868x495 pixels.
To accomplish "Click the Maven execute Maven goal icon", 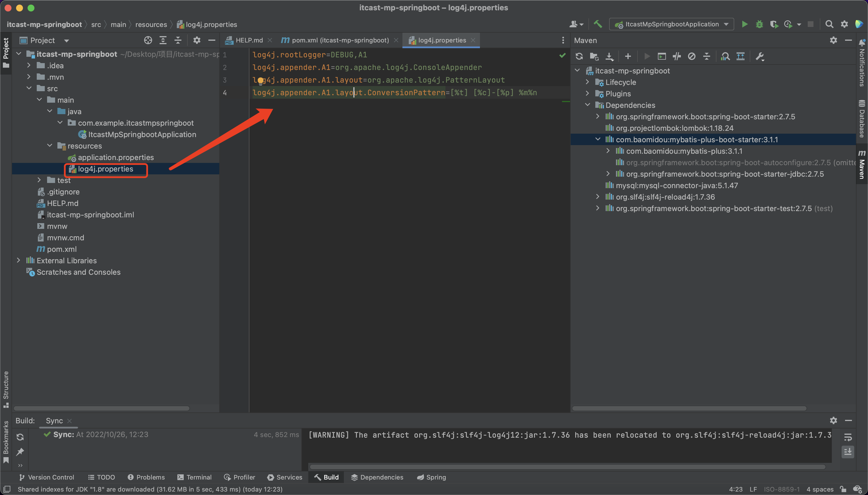I will click(x=661, y=56).
